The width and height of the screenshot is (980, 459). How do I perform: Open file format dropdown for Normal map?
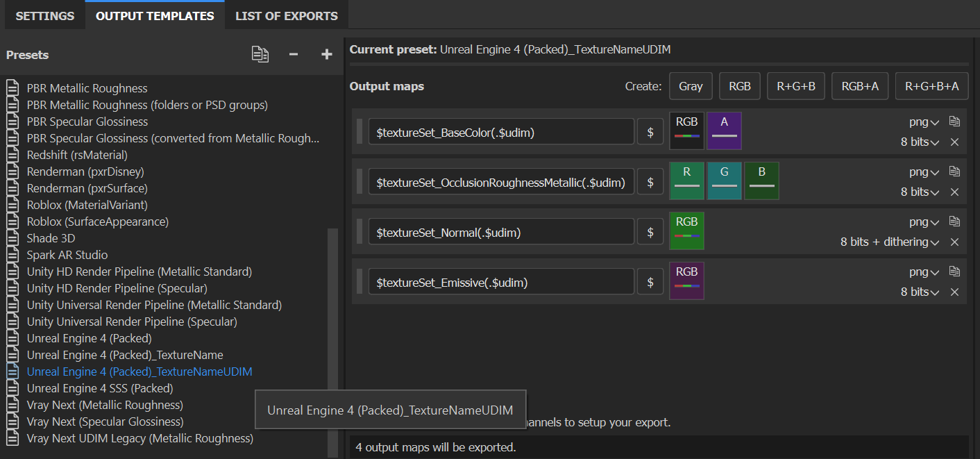pos(924,222)
